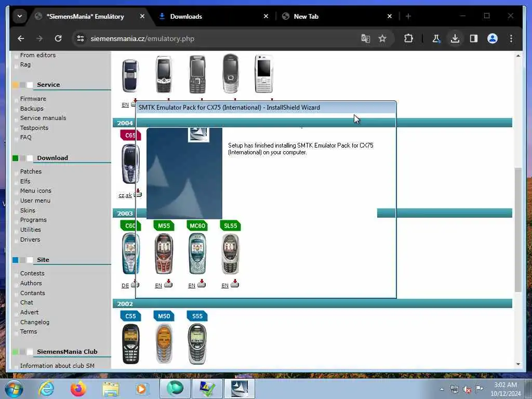
Task: Open the FAQ sidebar link
Action: tap(26, 137)
